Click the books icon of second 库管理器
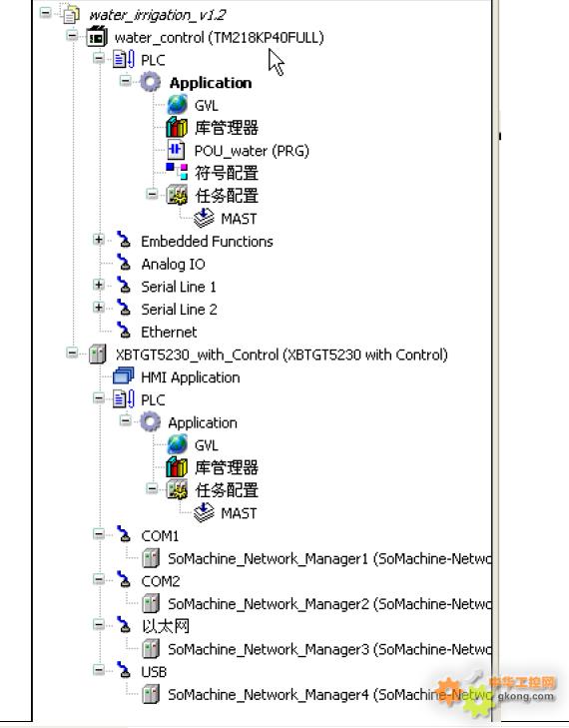569x728 pixels. coord(177,467)
